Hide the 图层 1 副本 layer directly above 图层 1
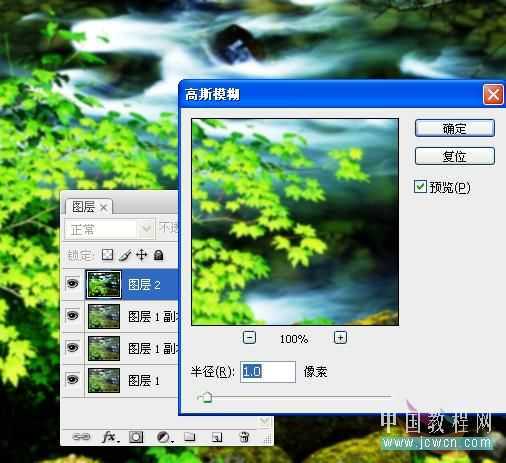The image size is (506, 463). coord(73,347)
